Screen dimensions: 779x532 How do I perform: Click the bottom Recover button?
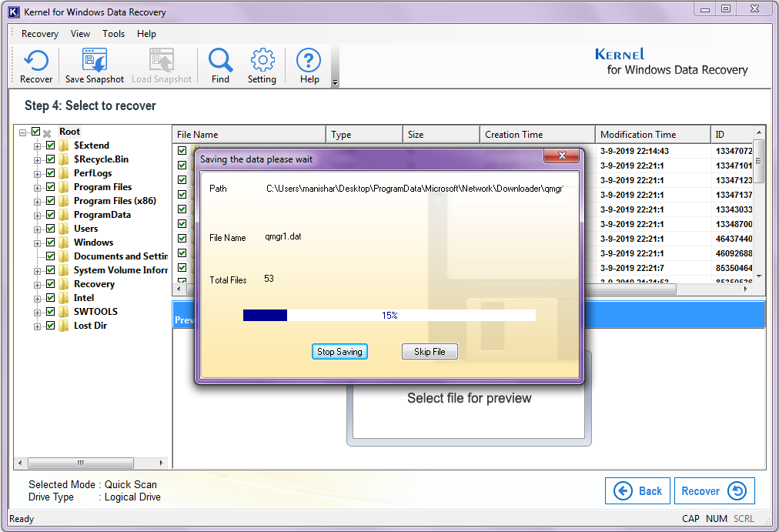[x=714, y=490]
